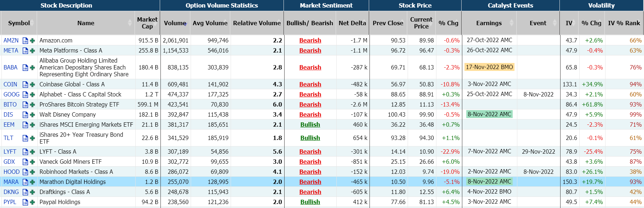Open the document icon in TLT row
The height and width of the screenshot is (208, 644).
pyautogui.click(x=25, y=138)
